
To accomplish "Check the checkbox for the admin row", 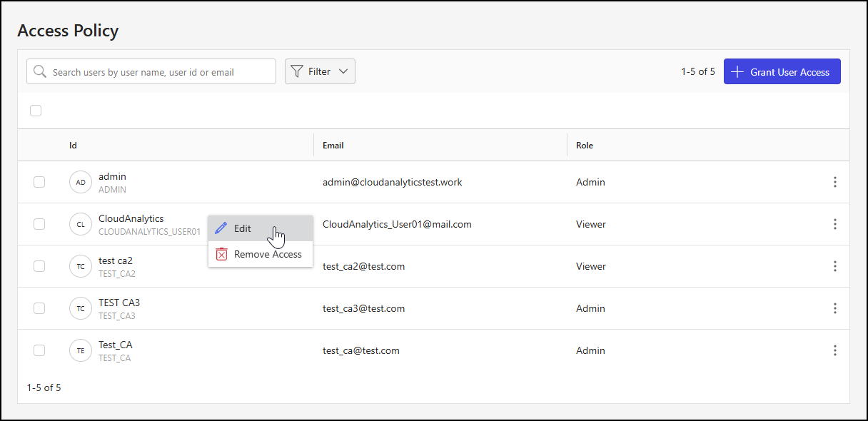I will click(39, 182).
